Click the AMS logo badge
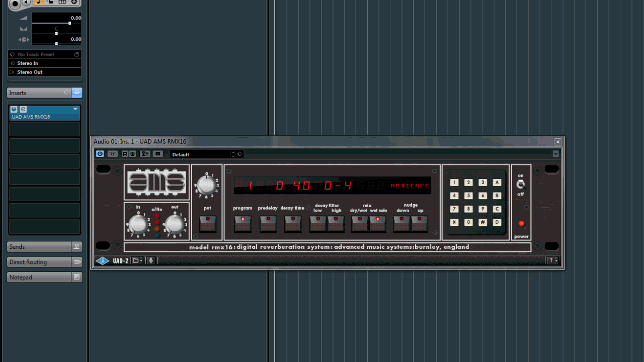 [156, 182]
